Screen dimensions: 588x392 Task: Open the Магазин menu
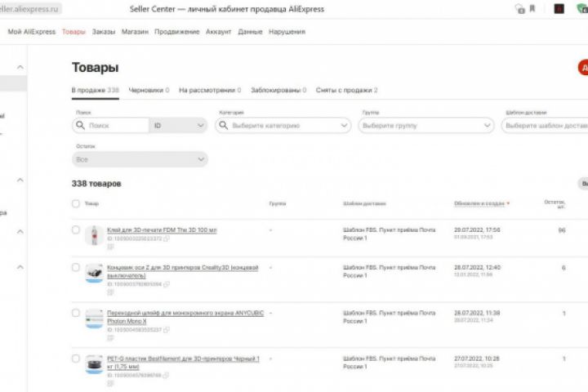pos(135,32)
